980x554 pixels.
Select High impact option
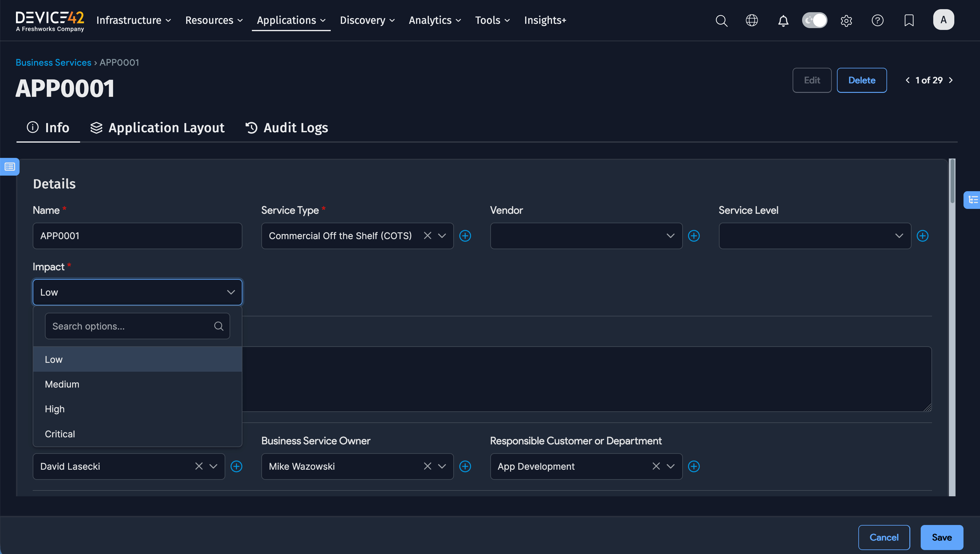tap(137, 409)
